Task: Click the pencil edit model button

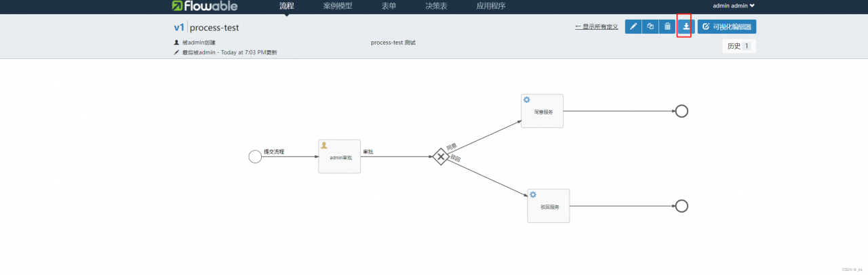Action: coord(633,26)
